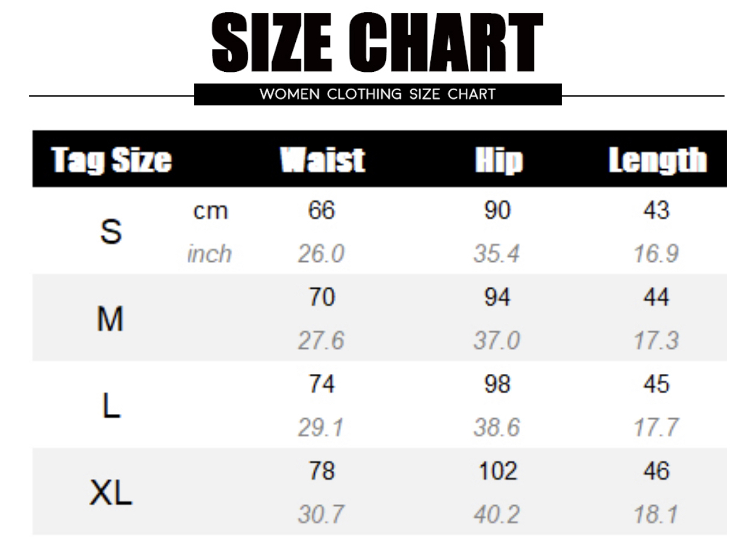The width and height of the screenshot is (756, 537).
Task: Click the hip value 102
Action: (497, 471)
